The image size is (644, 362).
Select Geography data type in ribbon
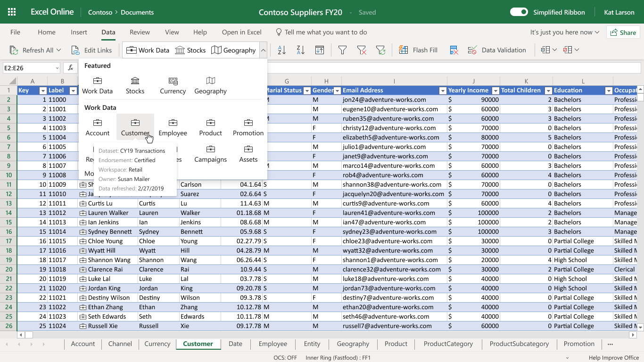pyautogui.click(x=233, y=50)
